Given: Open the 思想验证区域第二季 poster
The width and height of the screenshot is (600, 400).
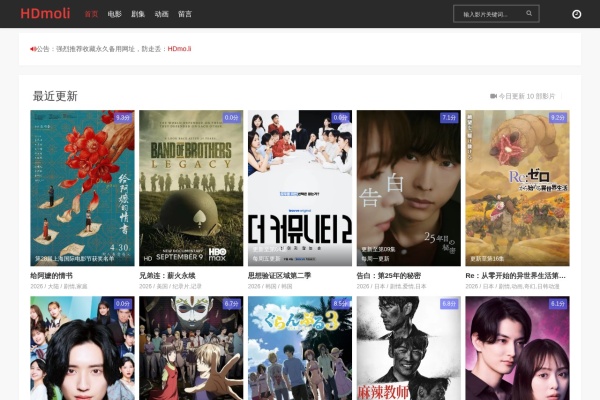Looking at the screenshot, I should (x=300, y=188).
